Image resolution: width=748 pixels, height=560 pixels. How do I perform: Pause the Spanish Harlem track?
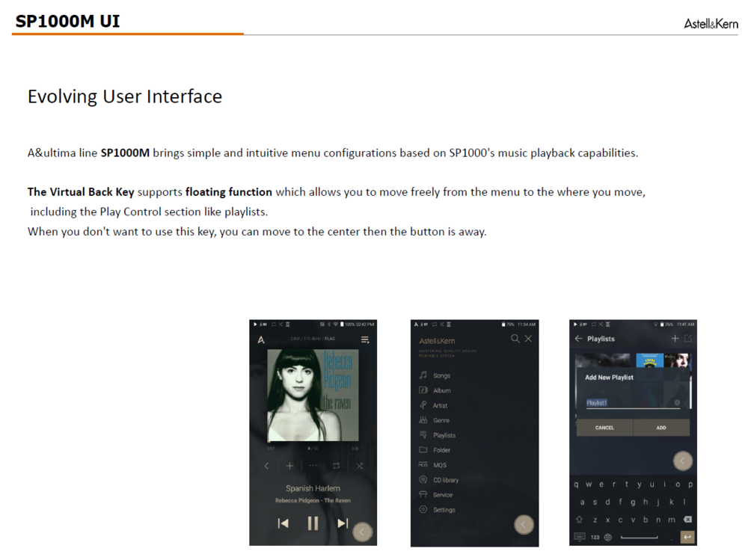[x=313, y=523]
